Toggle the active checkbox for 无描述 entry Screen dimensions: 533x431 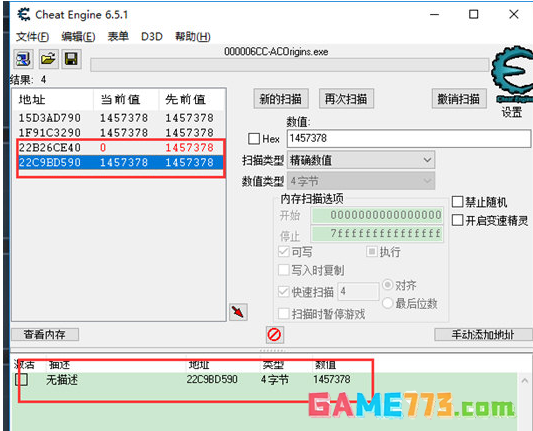coord(21,379)
